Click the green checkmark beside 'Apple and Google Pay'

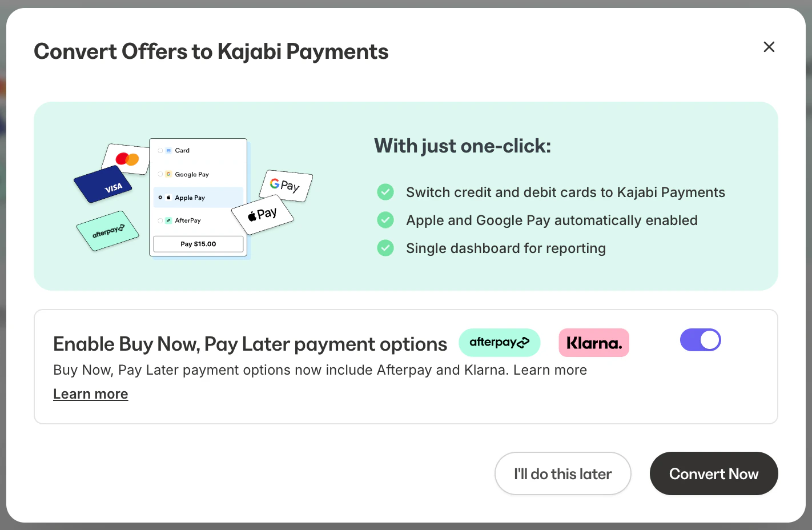pyautogui.click(x=385, y=220)
